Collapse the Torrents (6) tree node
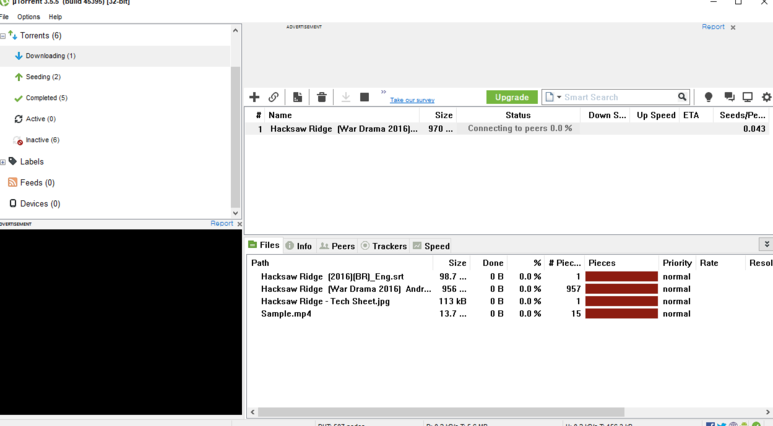This screenshot has height=426, width=773. (3, 36)
